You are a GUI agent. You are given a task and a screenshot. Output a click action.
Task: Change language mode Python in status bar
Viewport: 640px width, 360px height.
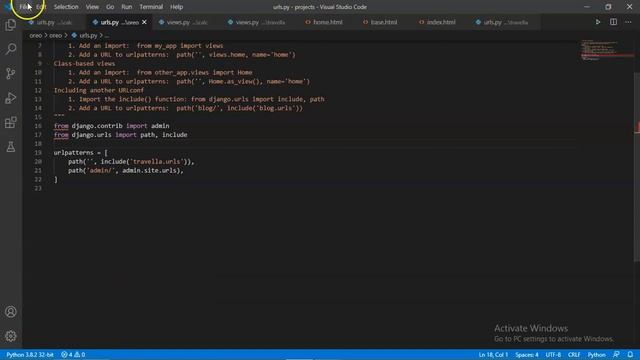click(x=596, y=355)
